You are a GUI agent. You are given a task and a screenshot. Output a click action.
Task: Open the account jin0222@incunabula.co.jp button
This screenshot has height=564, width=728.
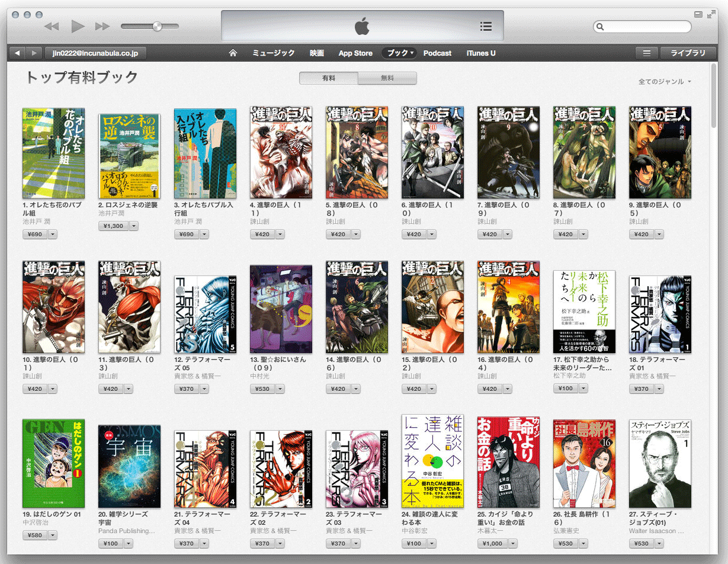(95, 53)
